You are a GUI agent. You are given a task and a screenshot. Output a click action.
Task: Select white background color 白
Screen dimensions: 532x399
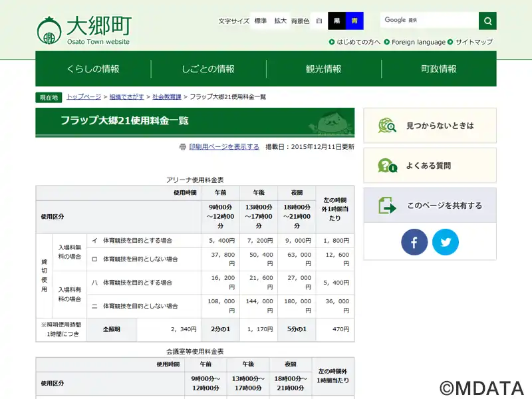[x=319, y=21]
